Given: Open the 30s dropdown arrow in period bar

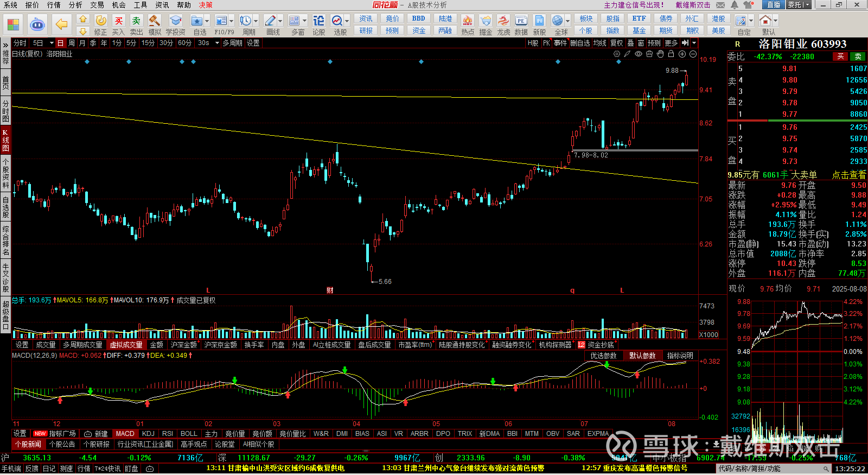Looking at the screenshot, I should [217, 43].
